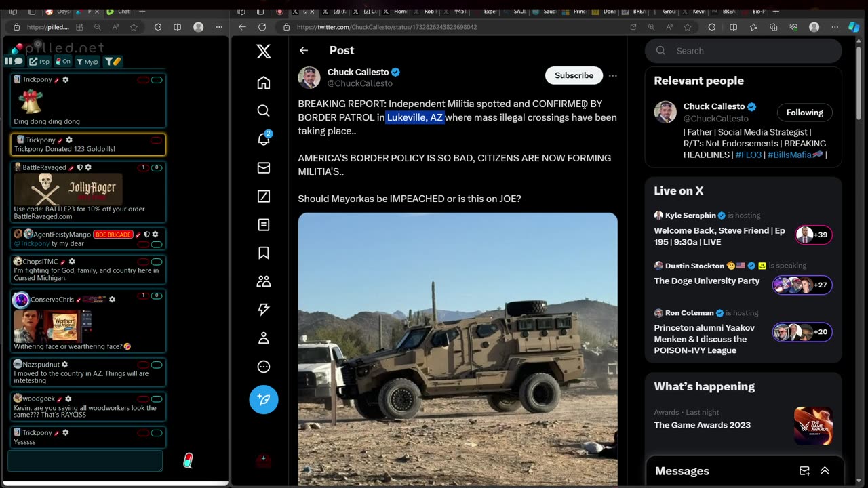
Task: Click green pill on Trickpony Ding dong message
Action: pyautogui.click(x=157, y=80)
